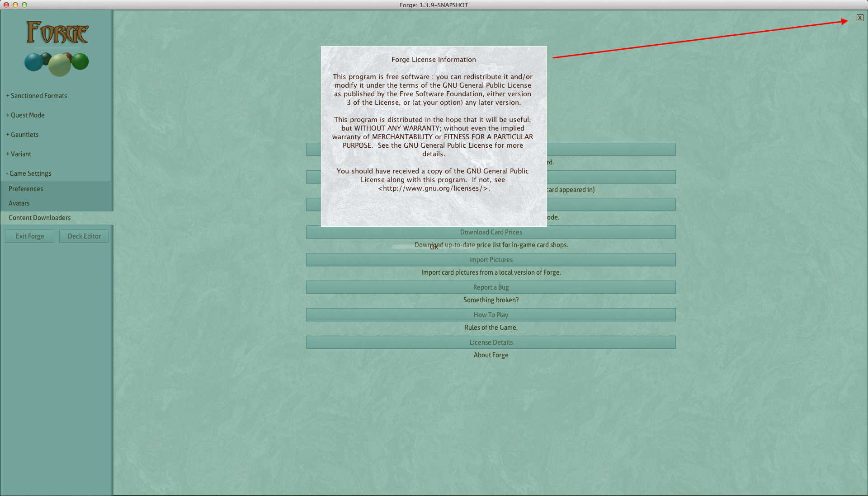
Task: Click the License Details button
Action: pyautogui.click(x=491, y=342)
